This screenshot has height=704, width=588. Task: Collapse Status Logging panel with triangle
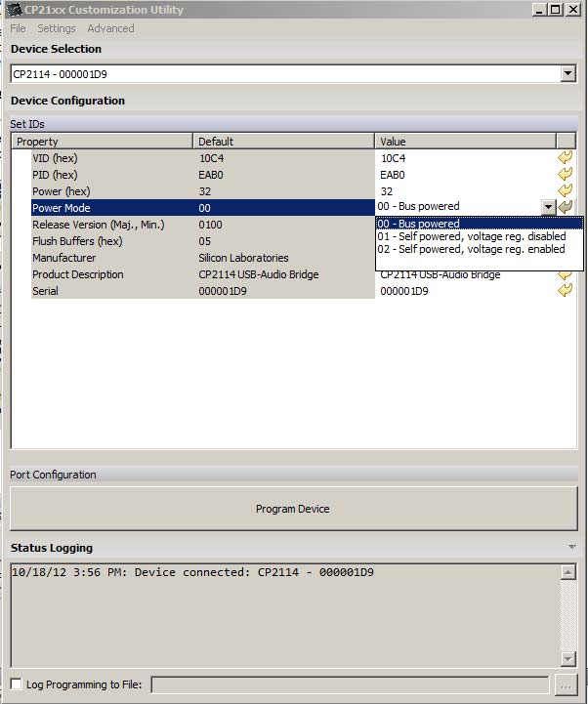point(571,548)
